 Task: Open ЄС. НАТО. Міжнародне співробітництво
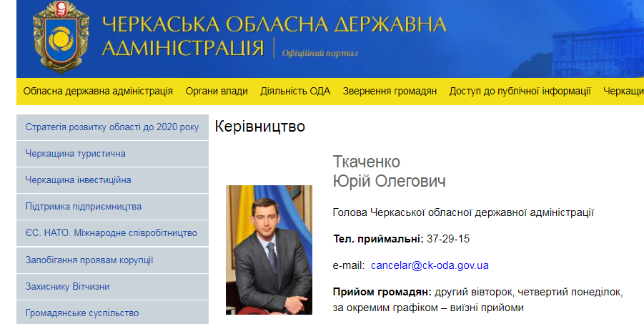pyautogui.click(x=111, y=233)
